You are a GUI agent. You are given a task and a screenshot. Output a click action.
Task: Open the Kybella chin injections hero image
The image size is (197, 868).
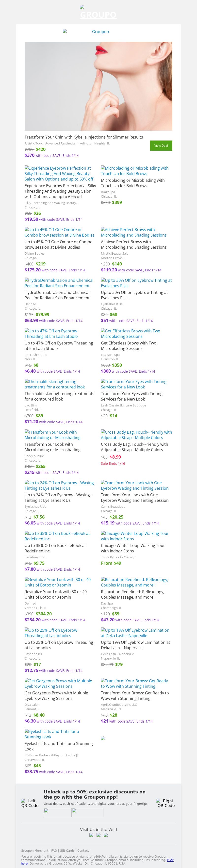(98, 86)
